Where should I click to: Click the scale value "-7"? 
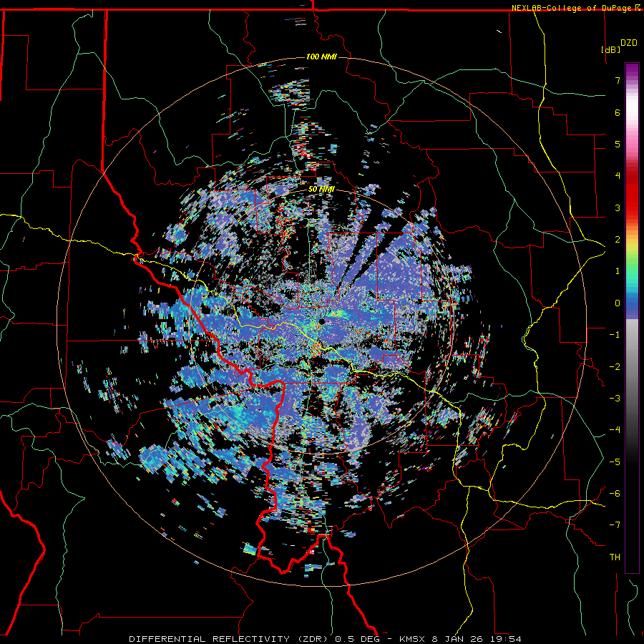[615, 525]
